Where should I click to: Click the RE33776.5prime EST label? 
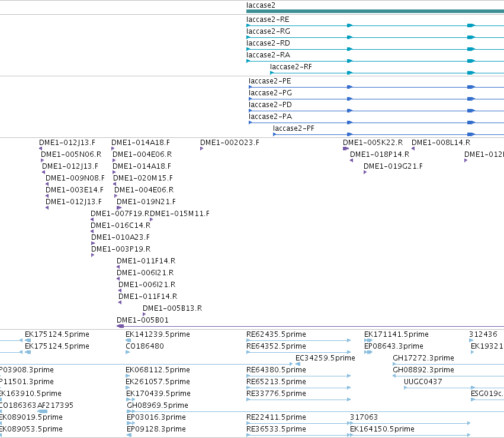pos(276,394)
